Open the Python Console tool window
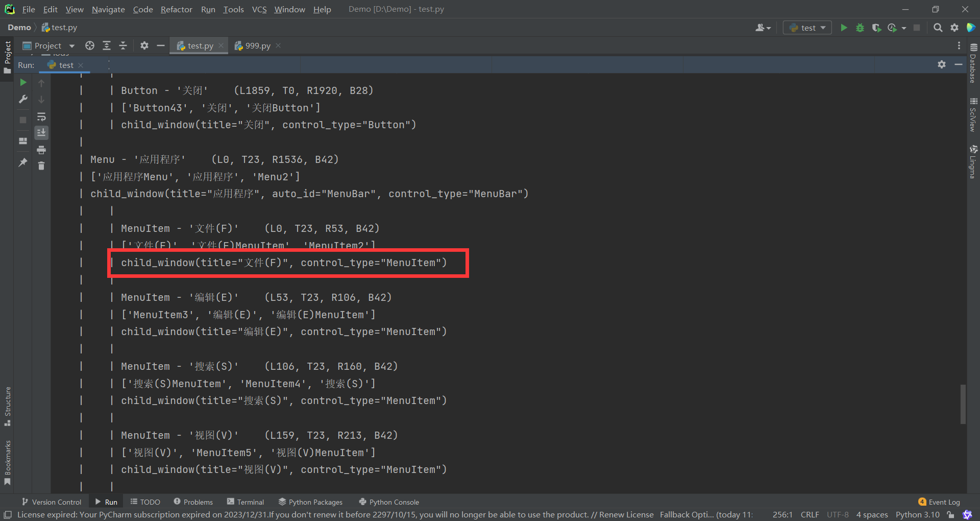 (389, 502)
